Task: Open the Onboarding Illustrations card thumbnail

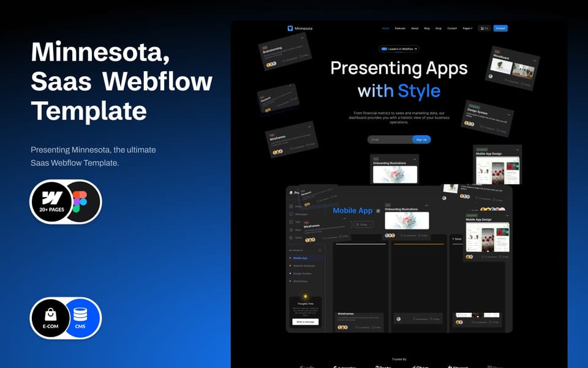Action: pyautogui.click(x=395, y=174)
